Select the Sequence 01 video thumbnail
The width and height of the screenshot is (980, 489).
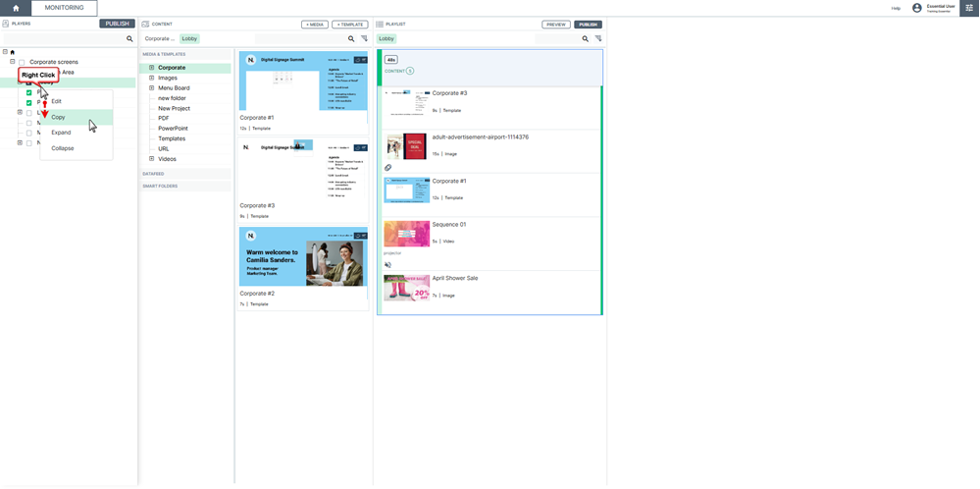point(406,234)
